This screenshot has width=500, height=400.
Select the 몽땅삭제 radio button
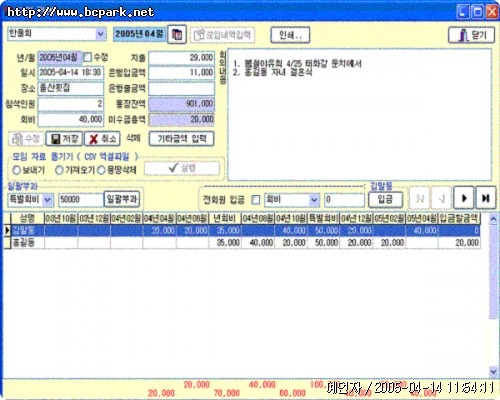(101, 170)
